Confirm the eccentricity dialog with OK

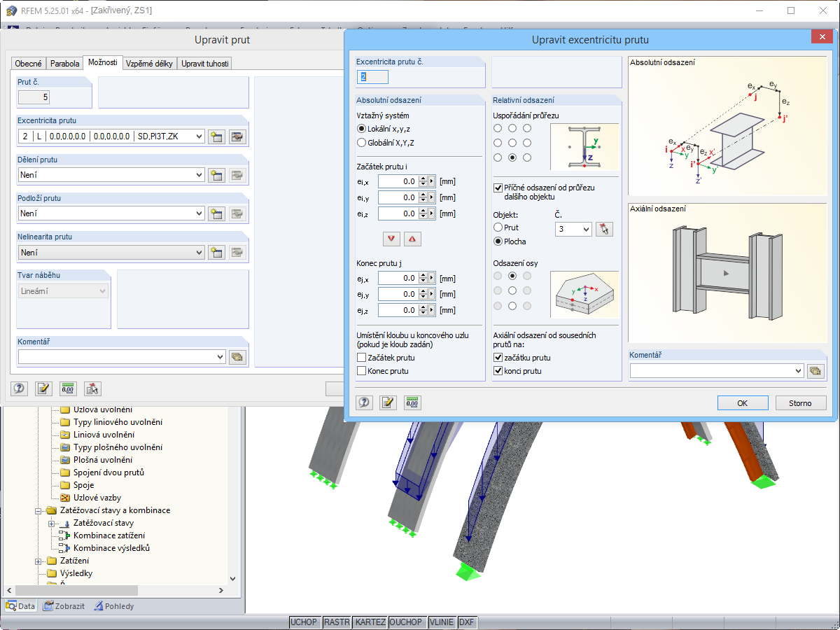742,402
